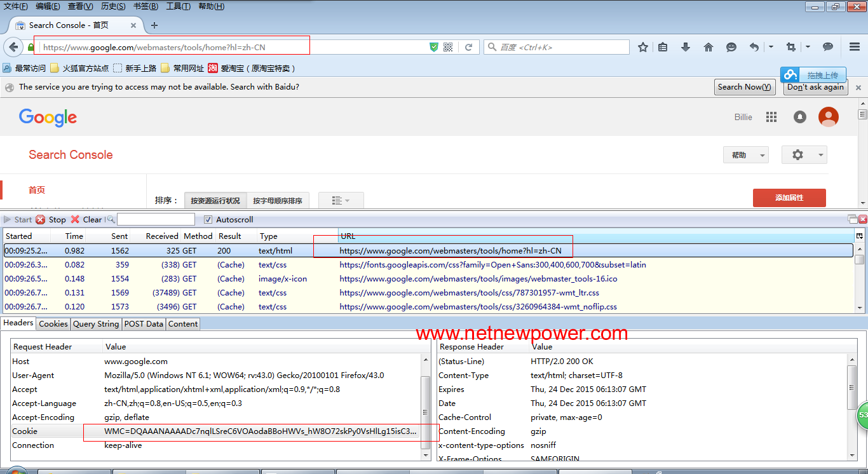Click the Stop capture button in HttpFox
Image resolution: width=868 pixels, height=474 pixels.
(51, 219)
